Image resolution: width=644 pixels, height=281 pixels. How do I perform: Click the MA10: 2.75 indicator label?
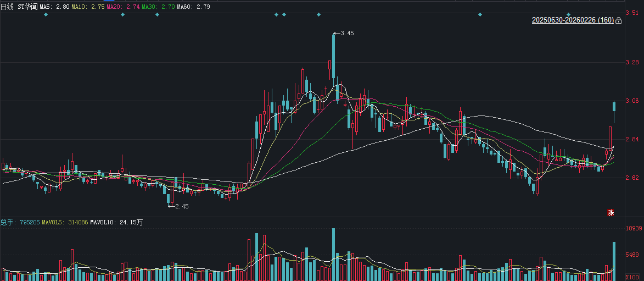(87, 7)
